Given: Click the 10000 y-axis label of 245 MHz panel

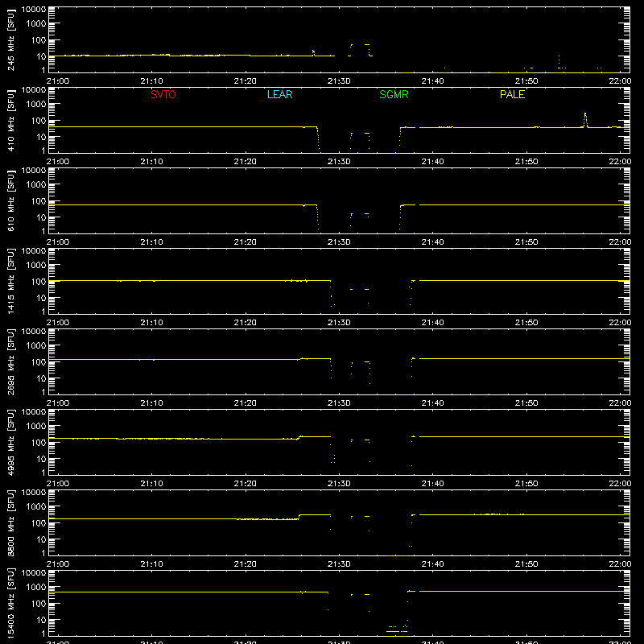Looking at the screenshot, I should point(34,10).
